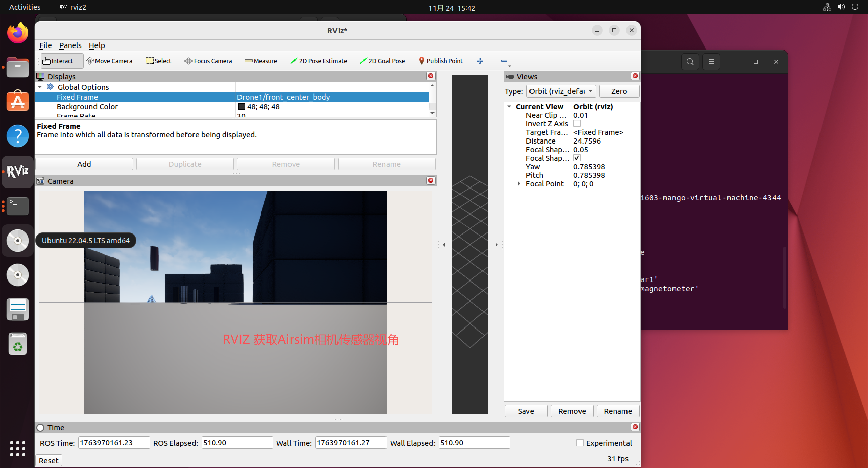Activate 2D Pose Estimate tool
The image size is (868, 468).
[318, 61]
